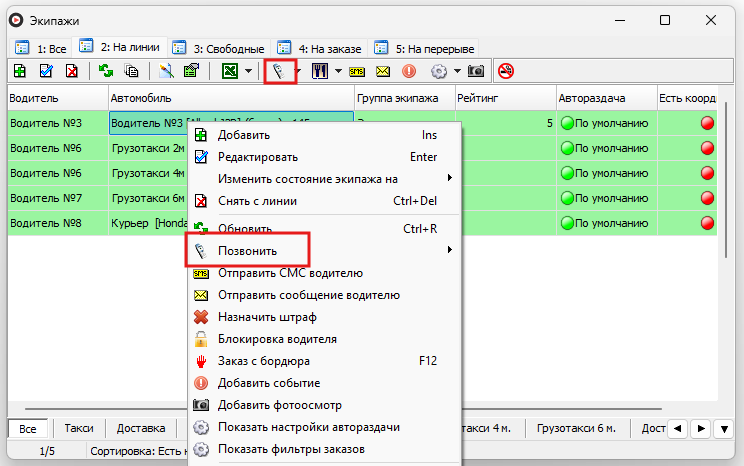
Task: Open the gear settings dropdown arrow
Action: pos(457,71)
